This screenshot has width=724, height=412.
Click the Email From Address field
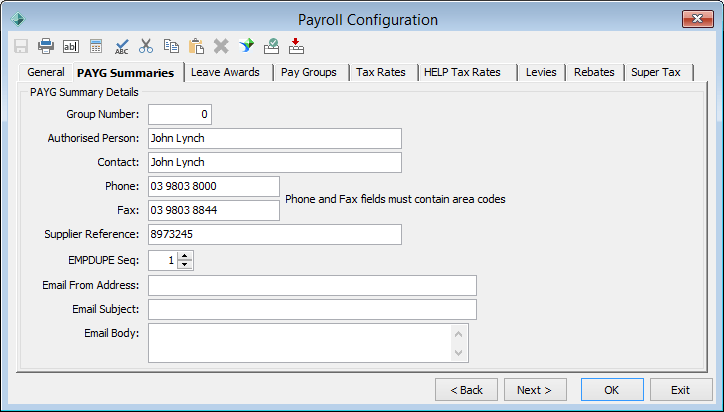click(312, 285)
